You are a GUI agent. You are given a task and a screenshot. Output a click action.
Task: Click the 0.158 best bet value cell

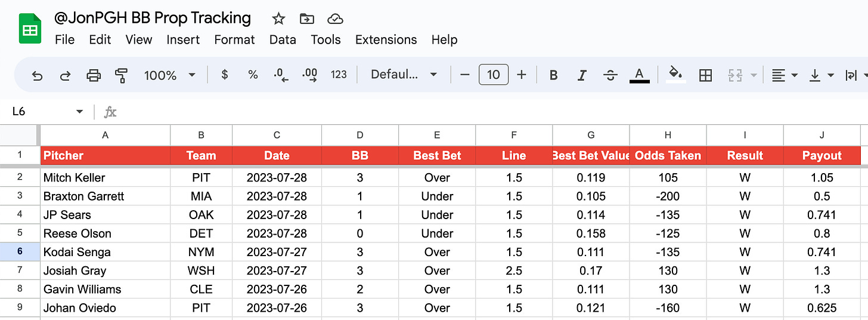[x=591, y=233]
